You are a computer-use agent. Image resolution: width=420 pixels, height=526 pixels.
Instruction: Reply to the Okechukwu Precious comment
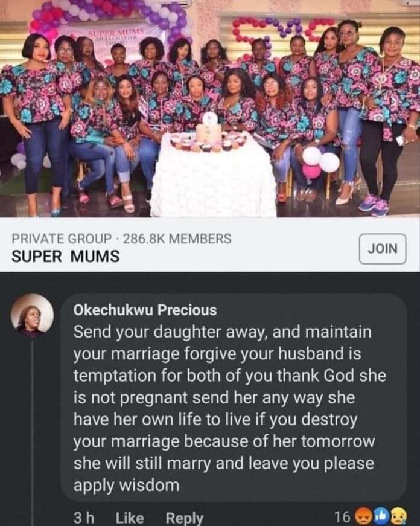185,518
